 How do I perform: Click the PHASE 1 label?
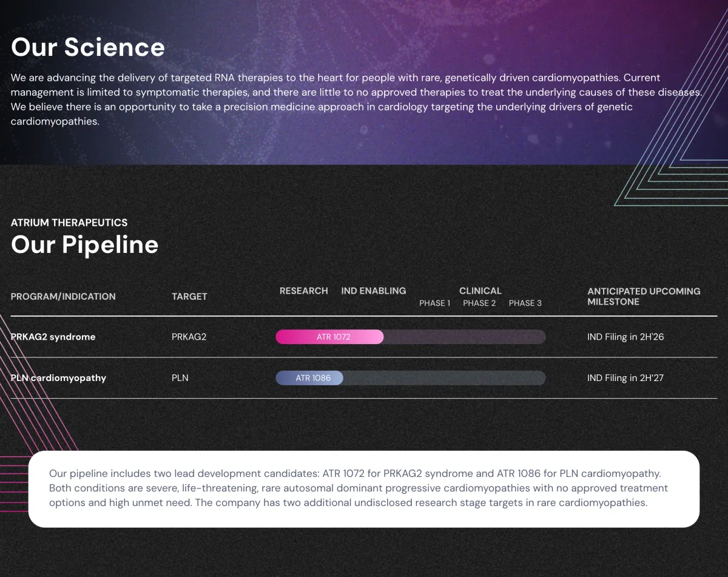[x=434, y=303]
